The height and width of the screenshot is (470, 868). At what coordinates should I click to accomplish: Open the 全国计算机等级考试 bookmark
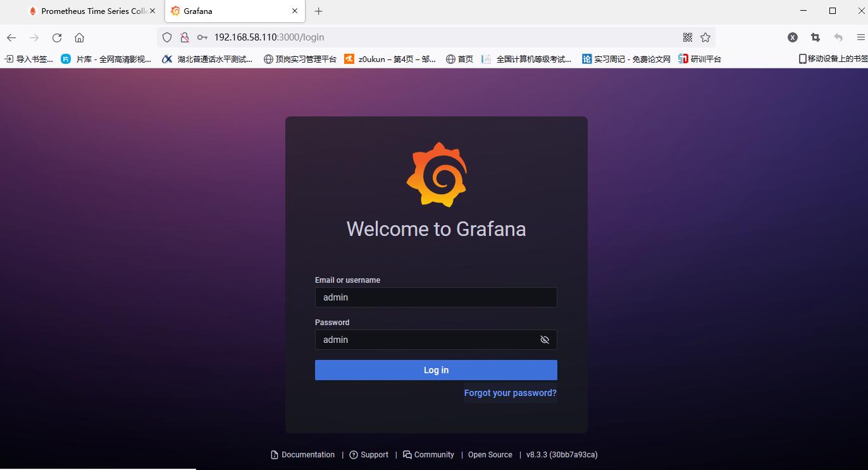click(526, 59)
